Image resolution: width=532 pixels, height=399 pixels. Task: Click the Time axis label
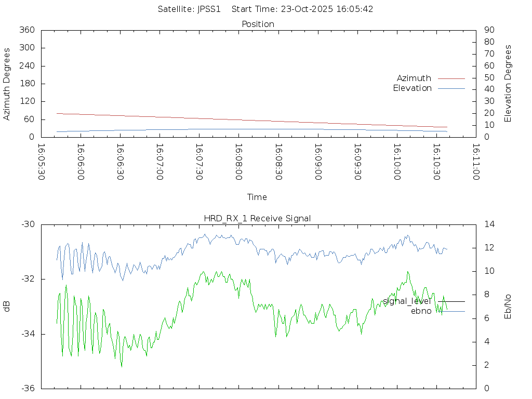point(257,197)
